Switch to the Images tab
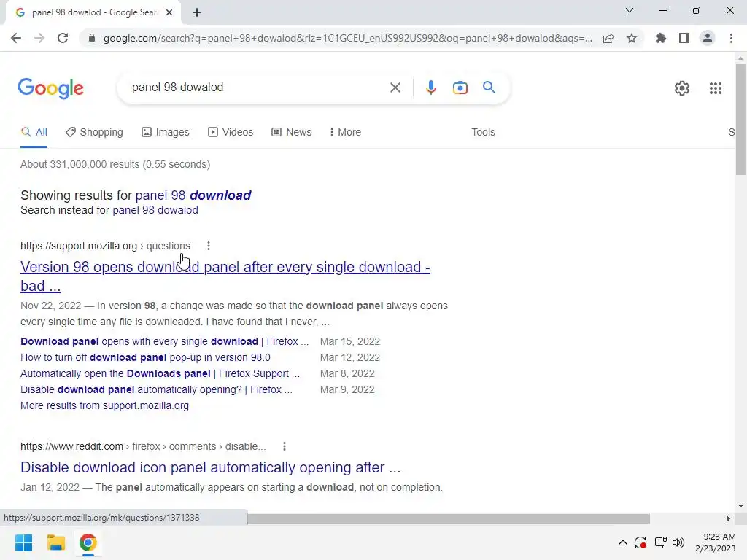 pyautogui.click(x=166, y=133)
